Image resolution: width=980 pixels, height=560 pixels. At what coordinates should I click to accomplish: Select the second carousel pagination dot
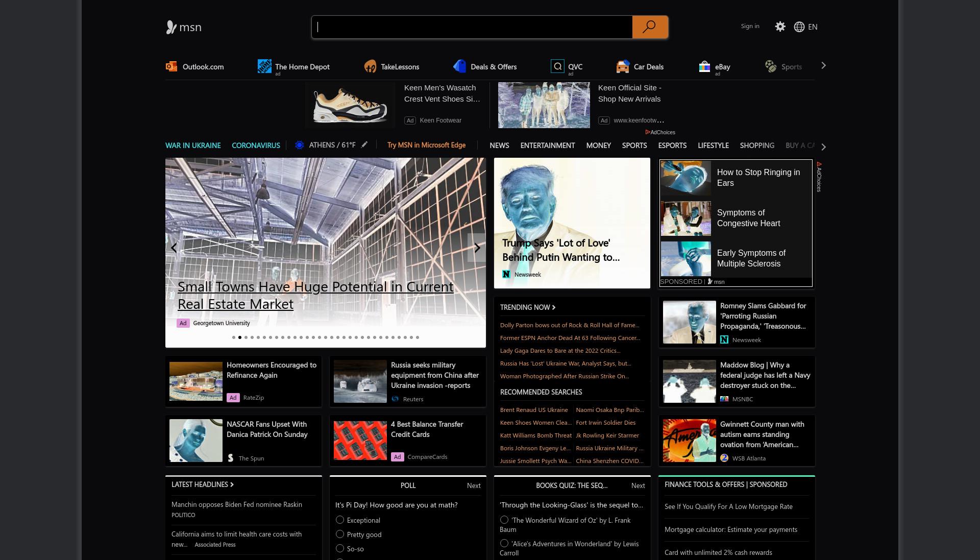coord(240,337)
